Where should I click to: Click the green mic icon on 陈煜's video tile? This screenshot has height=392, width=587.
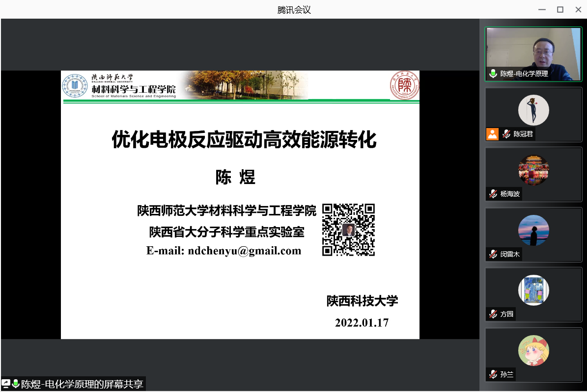pos(493,74)
